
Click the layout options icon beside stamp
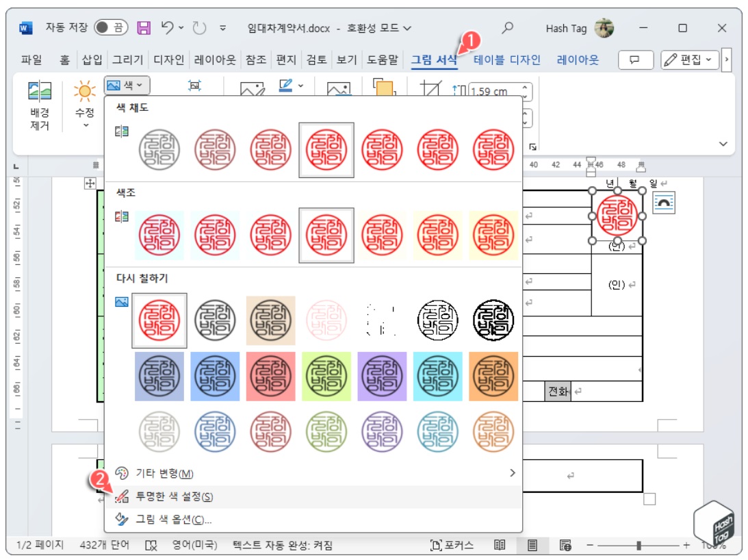point(663,203)
